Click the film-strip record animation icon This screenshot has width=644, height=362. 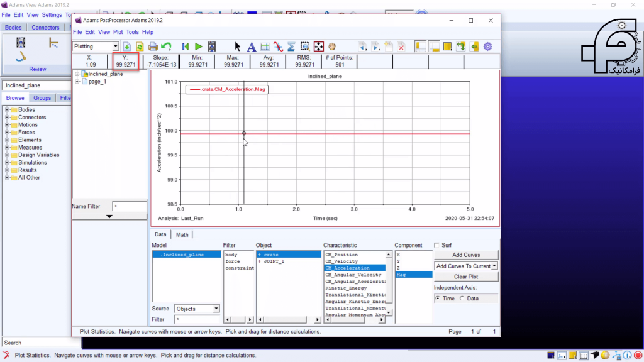click(211, 47)
